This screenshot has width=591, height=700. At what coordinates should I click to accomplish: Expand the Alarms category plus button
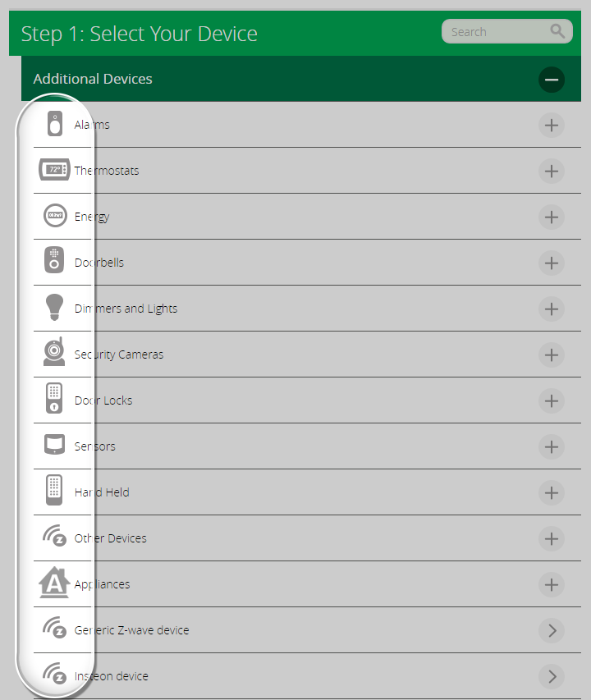(552, 125)
